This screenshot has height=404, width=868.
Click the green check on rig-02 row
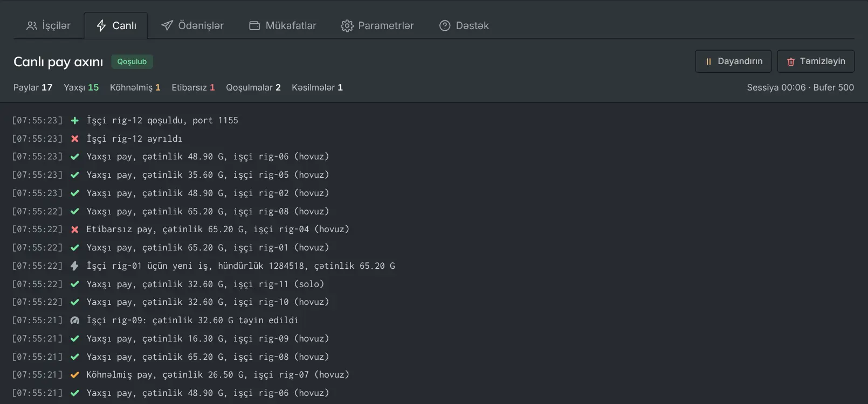point(75,193)
